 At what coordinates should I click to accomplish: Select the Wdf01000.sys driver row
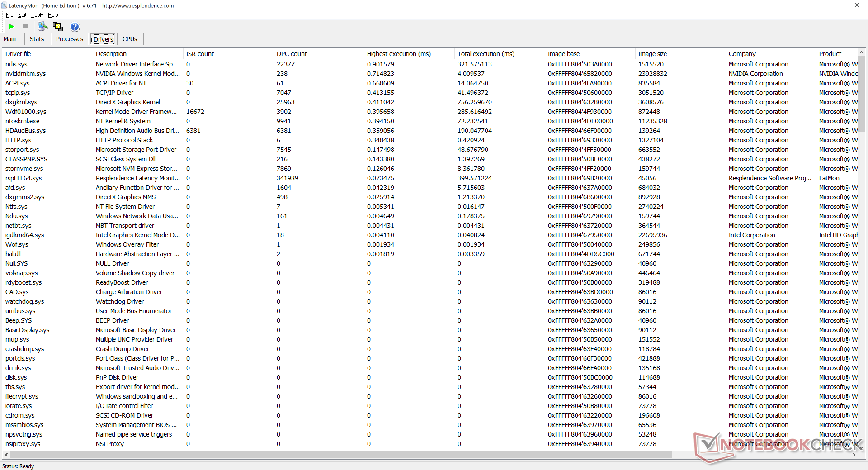430,112
